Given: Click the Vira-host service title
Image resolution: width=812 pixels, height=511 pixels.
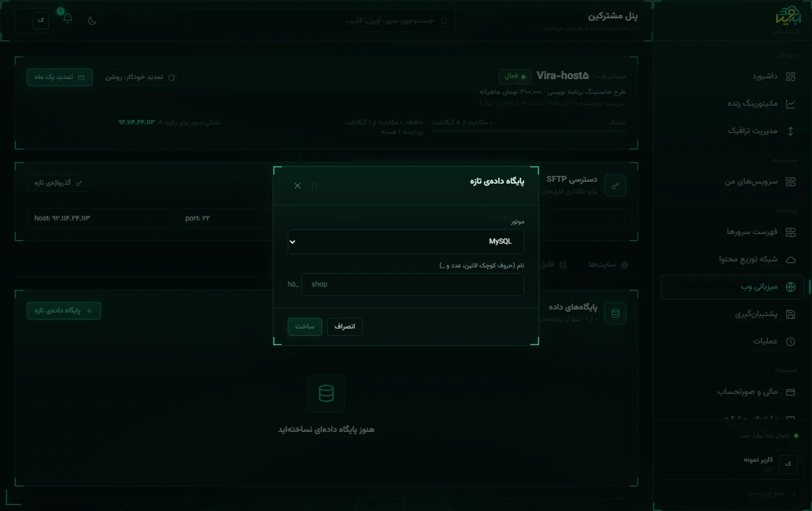Looking at the screenshot, I should pyautogui.click(x=563, y=76).
